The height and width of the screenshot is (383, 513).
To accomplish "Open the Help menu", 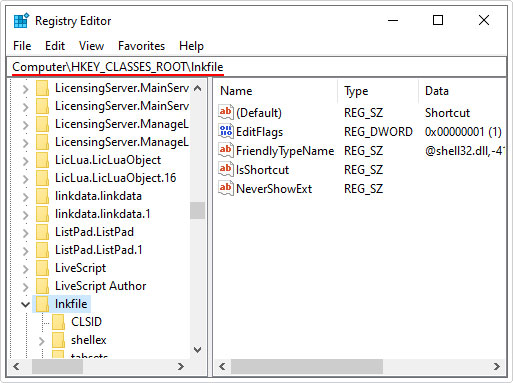I will pos(191,46).
